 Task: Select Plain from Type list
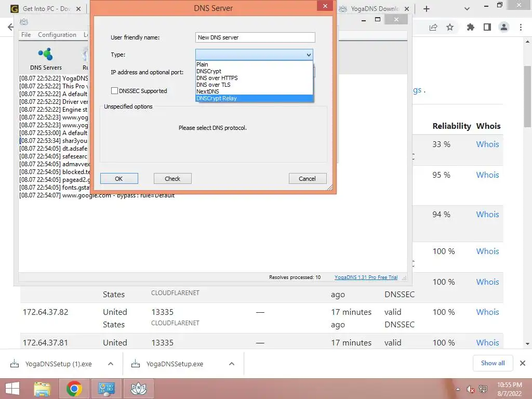click(x=254, y=64)
